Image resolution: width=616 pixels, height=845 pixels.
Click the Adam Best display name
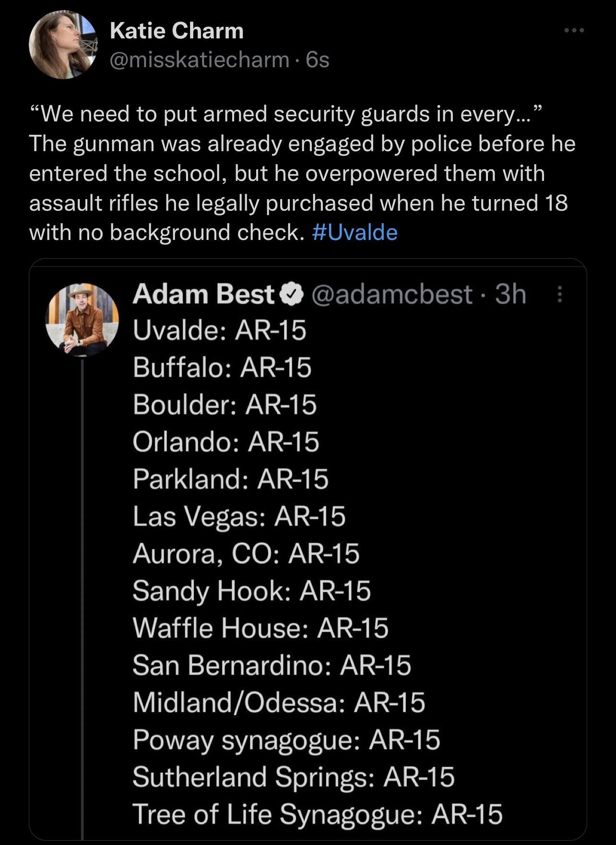203,294
